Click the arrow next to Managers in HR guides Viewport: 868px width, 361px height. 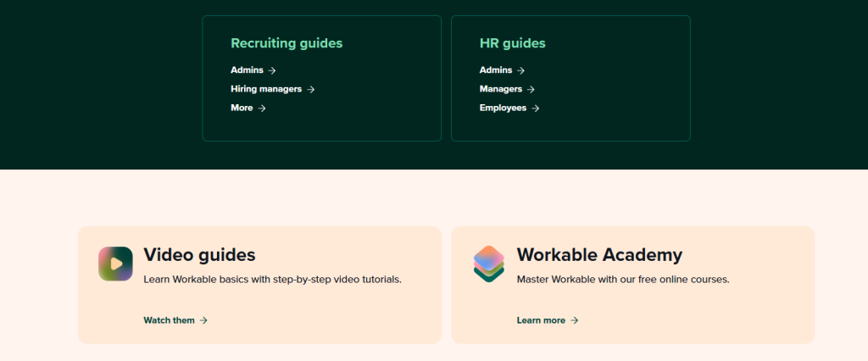pyautogui.click(x=531, y=89)
